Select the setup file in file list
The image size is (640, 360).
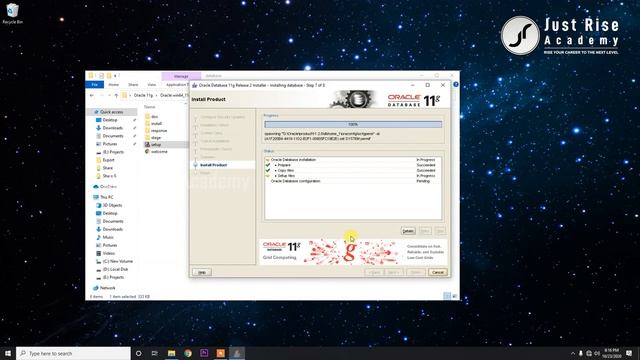[156, 144]
